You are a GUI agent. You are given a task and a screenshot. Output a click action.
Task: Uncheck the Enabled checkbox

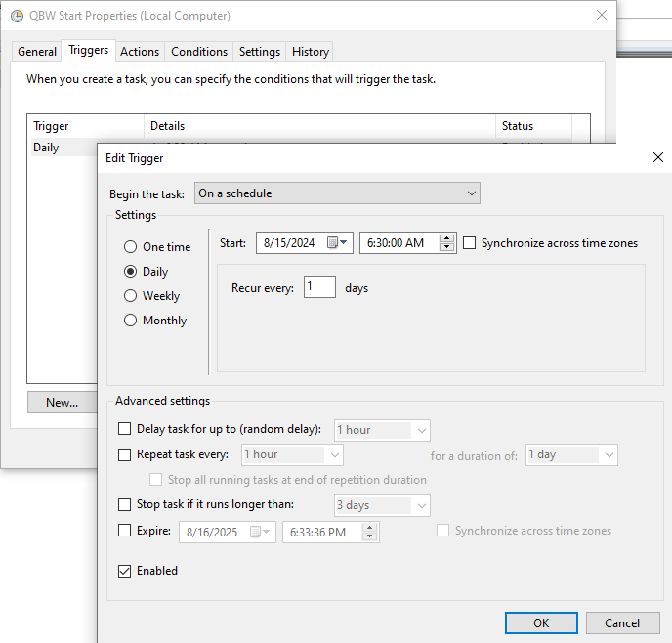coord(124,571)
